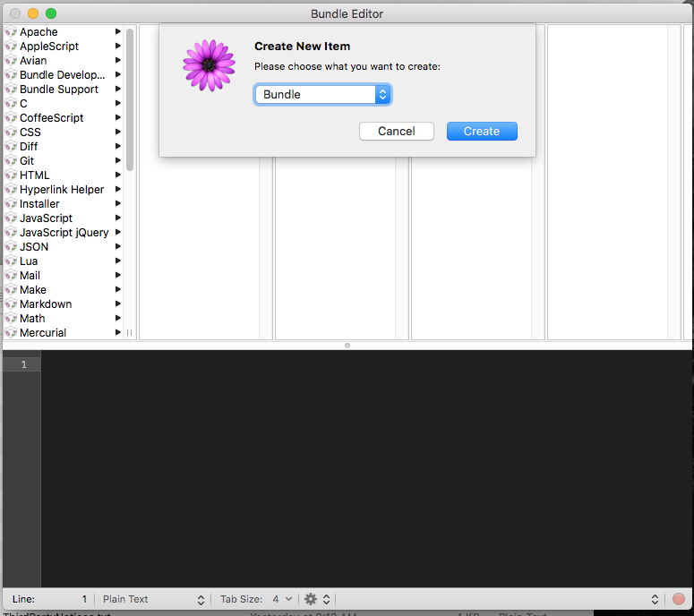Click the Make bundle icon
The image size is (694, 616).
(x=11, y=290)
